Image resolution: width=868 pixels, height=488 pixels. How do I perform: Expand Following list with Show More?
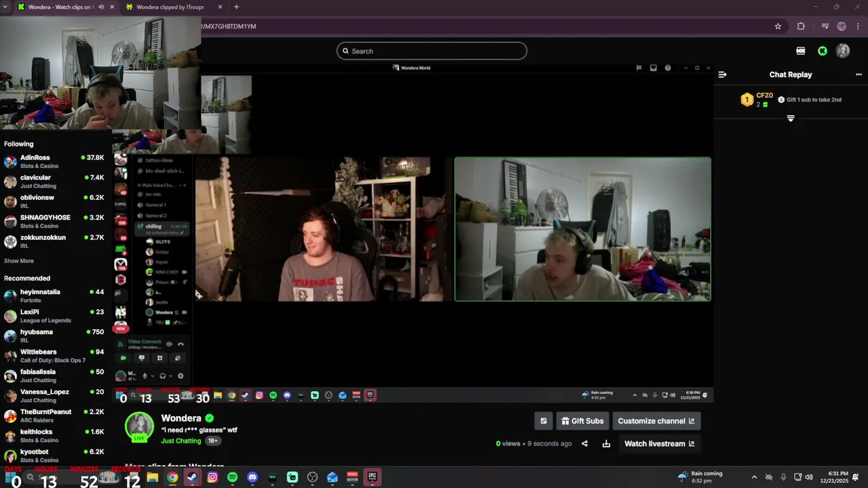[19, 261]
